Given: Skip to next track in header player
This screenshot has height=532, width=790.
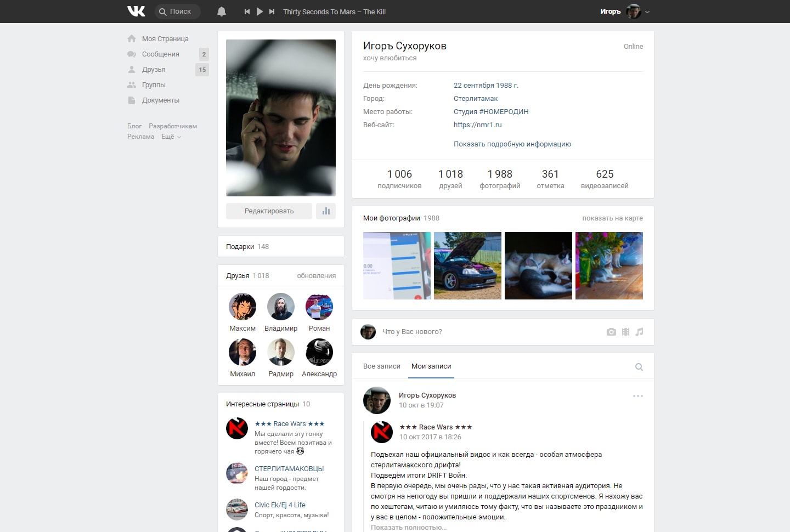Looking at the screenshot, I should (272, 12).
